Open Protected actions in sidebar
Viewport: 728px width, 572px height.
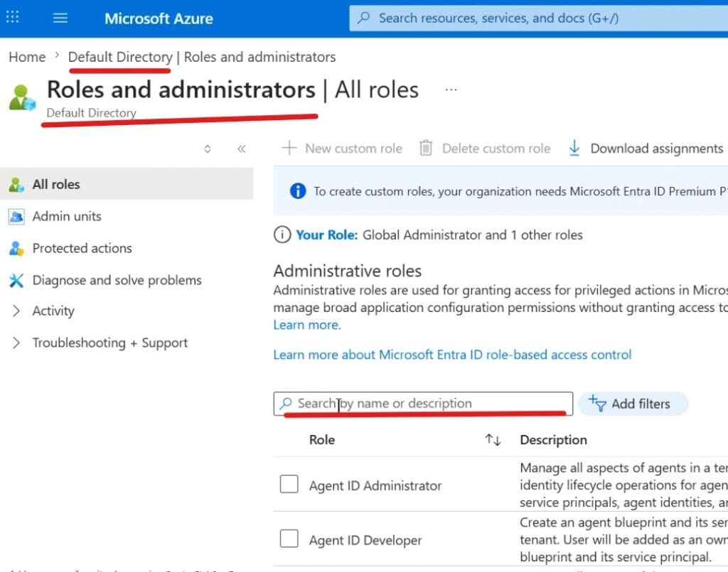tap(82, 248)
